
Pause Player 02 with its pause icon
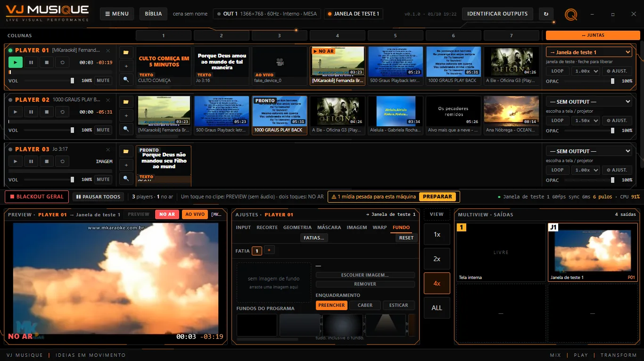point(31,112)
